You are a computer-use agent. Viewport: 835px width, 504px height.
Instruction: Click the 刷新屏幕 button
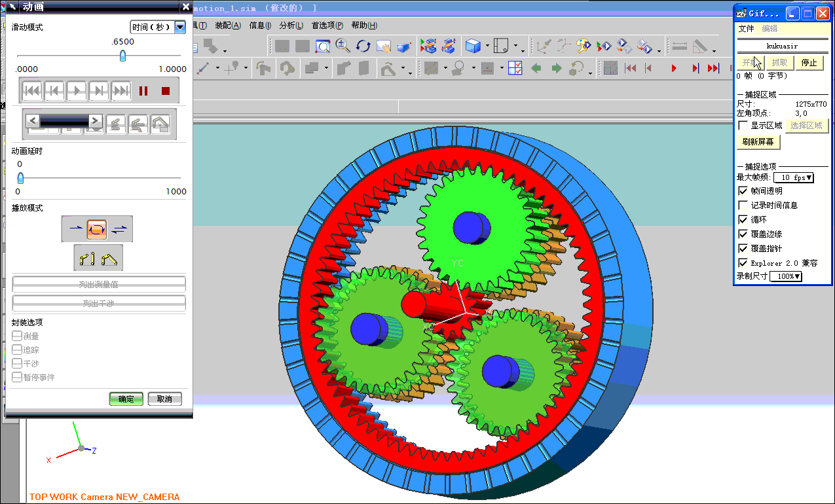(x=758, y=142)
